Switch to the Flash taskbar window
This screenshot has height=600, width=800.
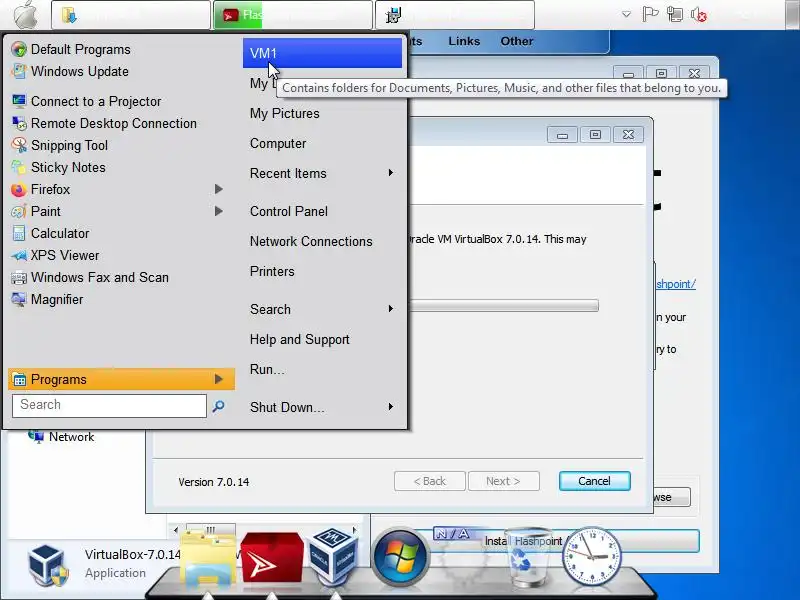pos(293,15)
